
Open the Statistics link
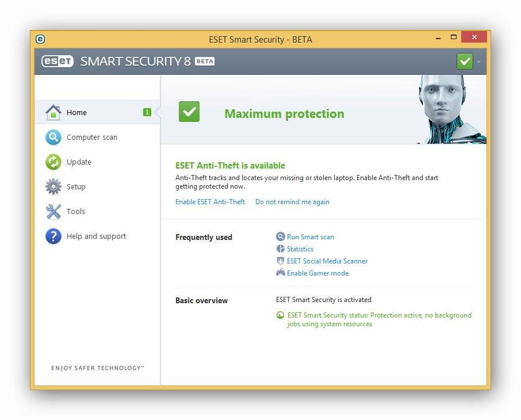[x=300, y=249]
